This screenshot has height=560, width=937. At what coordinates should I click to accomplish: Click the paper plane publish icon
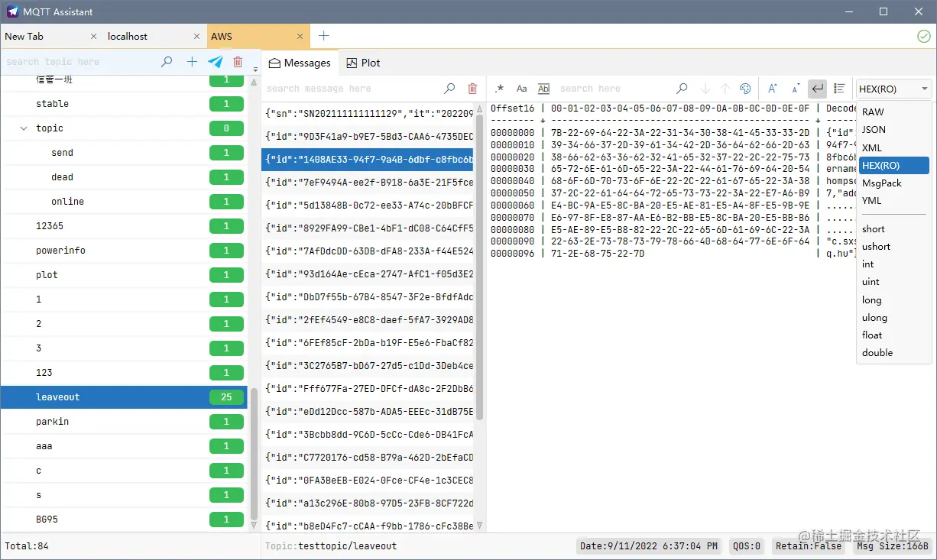[x=216, y=62]
